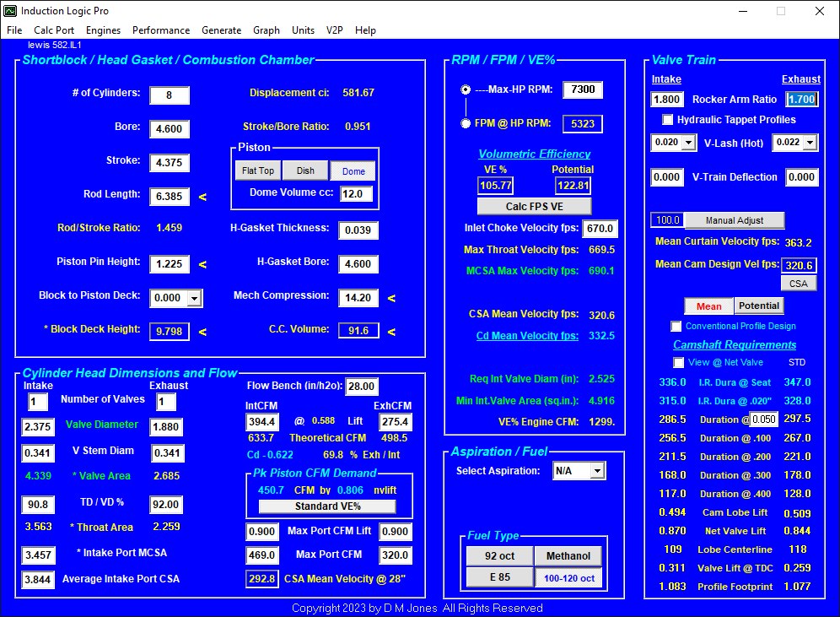Click the Mech Compression field
The height and width of the screenshot is (617, 840).
358,297
